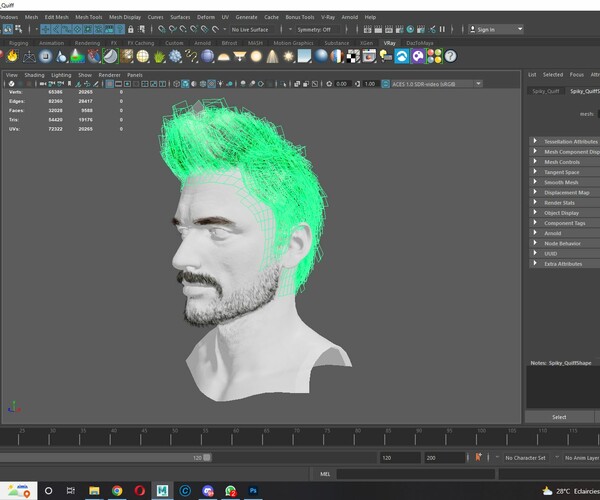600x500 pixels.
Task: Toggle use all lights bulb icon
Action: pyautogui.click(x=220, y=84)
